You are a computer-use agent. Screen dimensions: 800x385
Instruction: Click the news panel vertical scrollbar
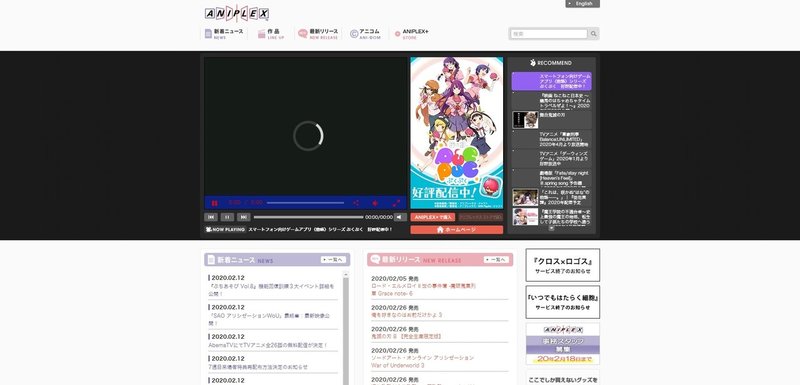(x=345, y=331)
